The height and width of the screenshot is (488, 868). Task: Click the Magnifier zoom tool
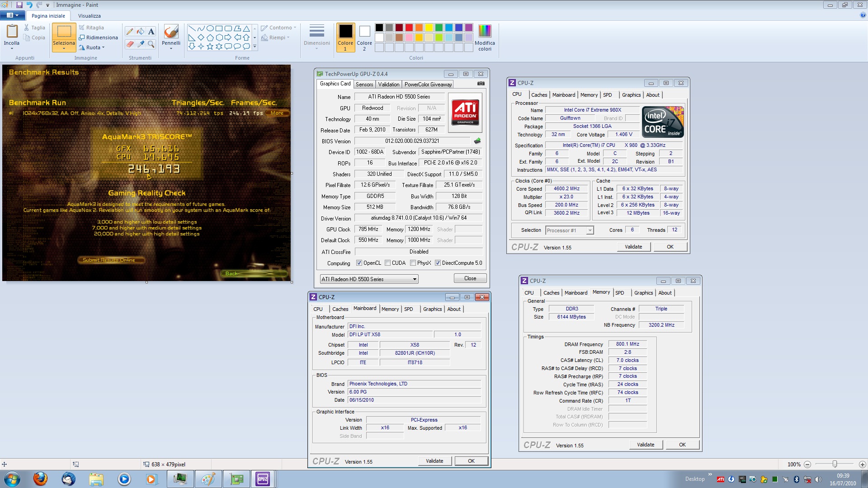151,44
